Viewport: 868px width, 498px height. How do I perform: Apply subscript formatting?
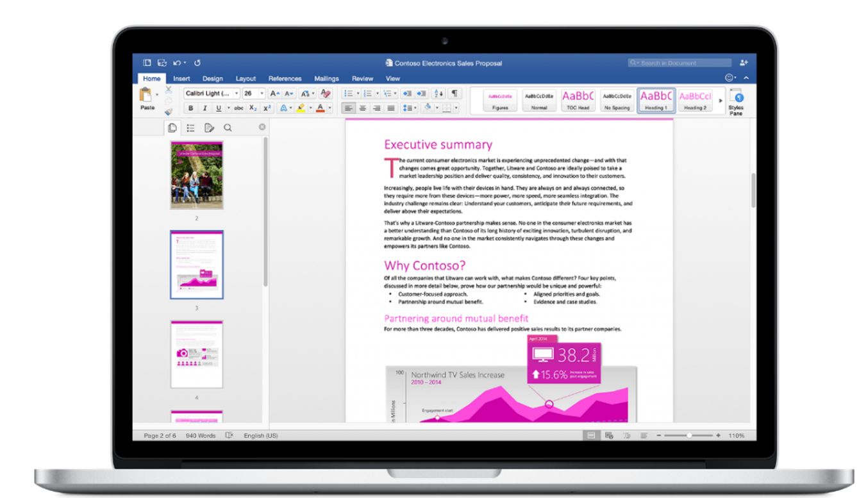click(x=253, y=108)
